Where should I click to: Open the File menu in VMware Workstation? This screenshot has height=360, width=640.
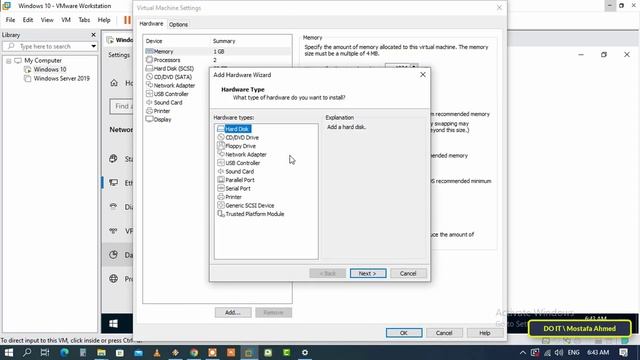(x=10, y=20)
